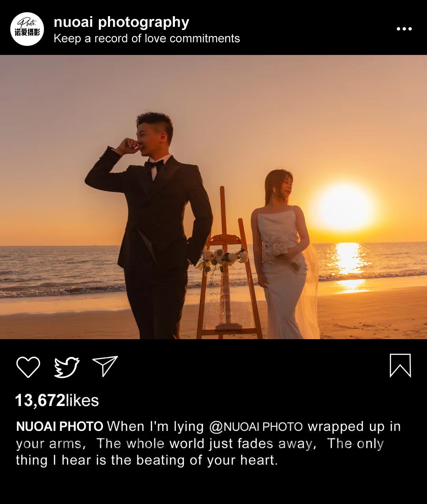The height and width of the screenshot is (504, 427).
Task: Click the setting sun in the photo
Action: pos(343,208)
